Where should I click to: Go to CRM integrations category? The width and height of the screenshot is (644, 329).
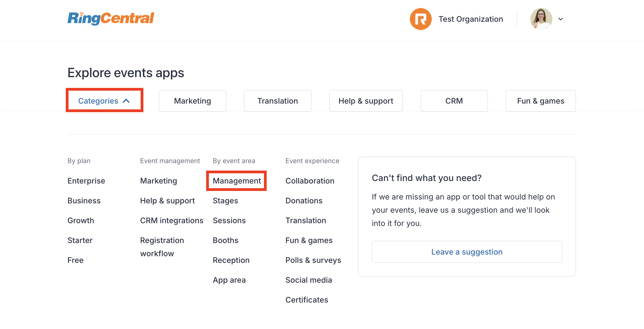click(x=171, y=220)
